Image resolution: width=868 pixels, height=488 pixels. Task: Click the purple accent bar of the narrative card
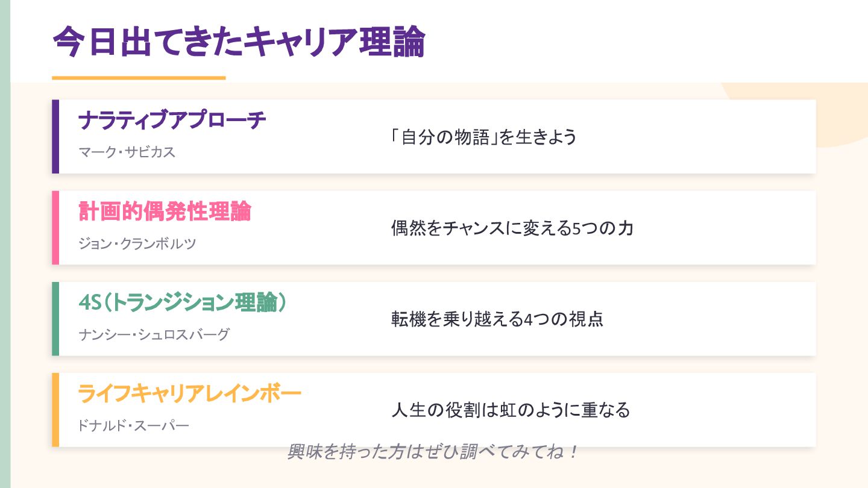pos(55,137)
